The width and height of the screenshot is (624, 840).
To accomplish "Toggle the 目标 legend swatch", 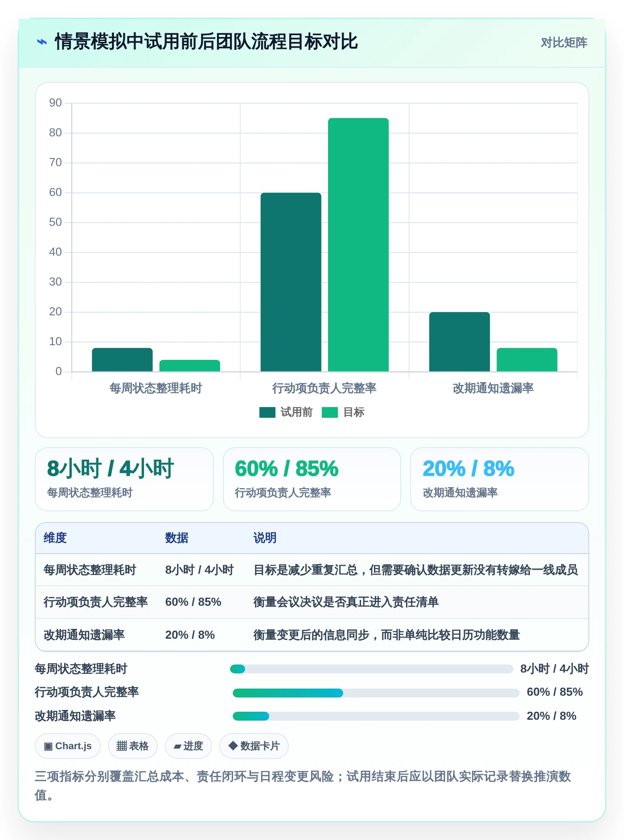I will (330, 412).
